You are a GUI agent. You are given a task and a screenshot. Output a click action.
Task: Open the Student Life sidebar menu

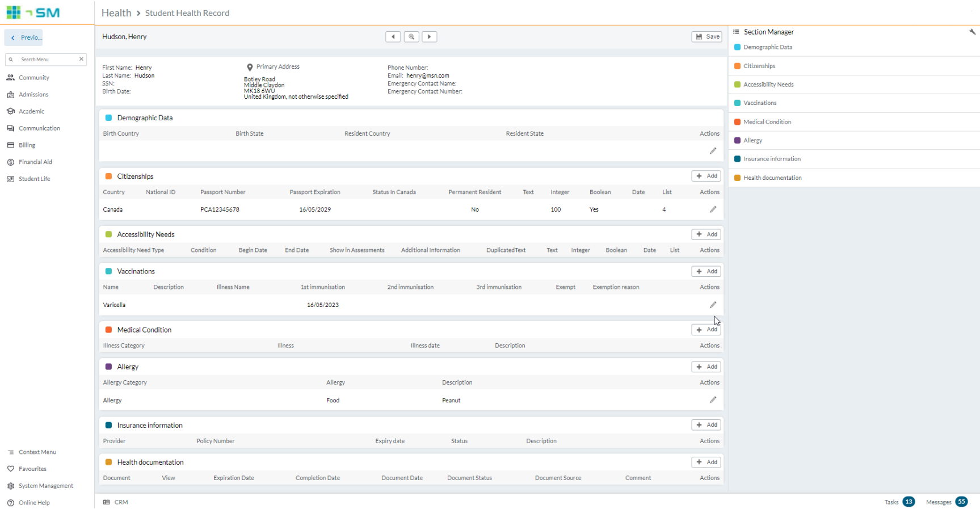[28, 179]
